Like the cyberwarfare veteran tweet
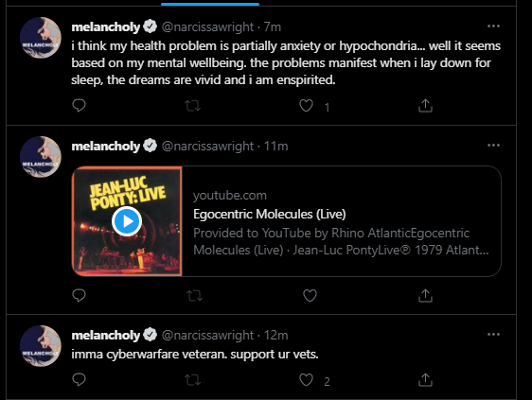 coord(306,379)
